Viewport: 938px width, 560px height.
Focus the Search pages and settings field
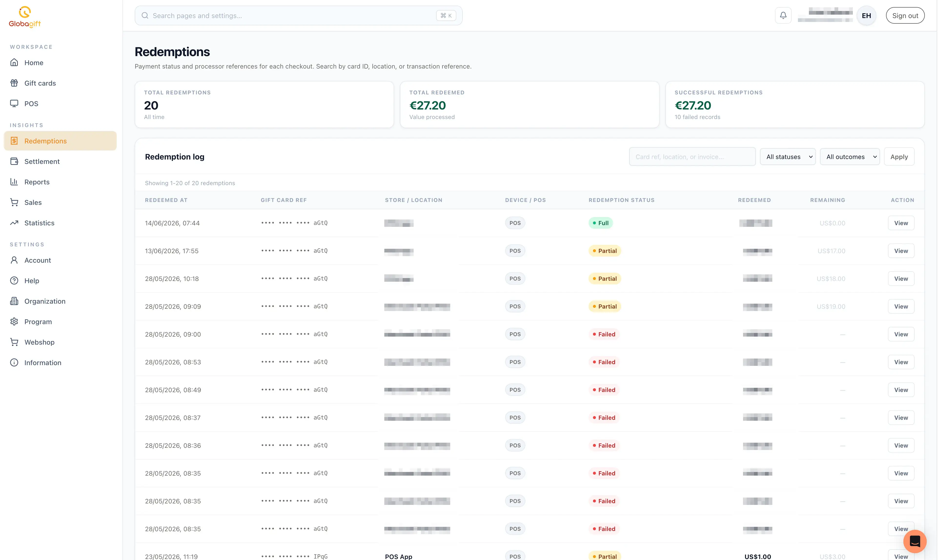[x=298, y=15]
